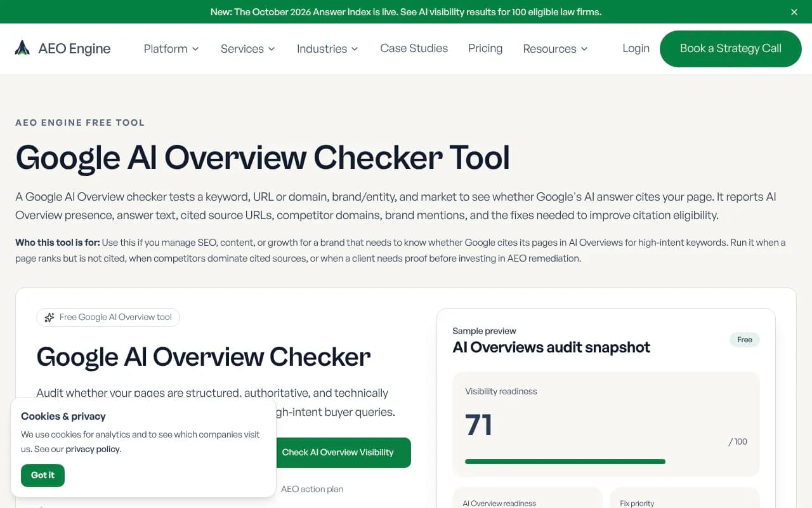Click the "AEO action plan" text
The image size is (812, 508).
312,489
